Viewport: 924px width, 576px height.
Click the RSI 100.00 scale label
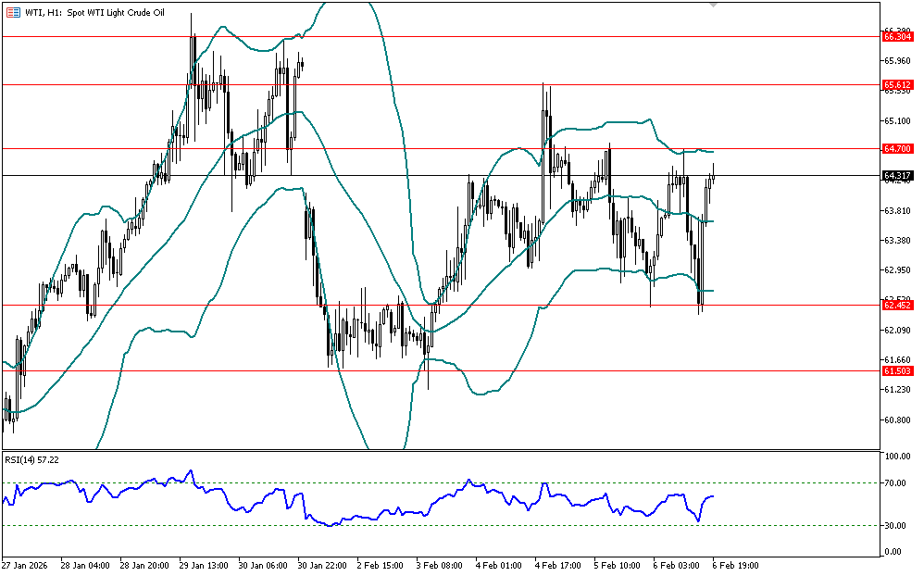coord(898,457)
